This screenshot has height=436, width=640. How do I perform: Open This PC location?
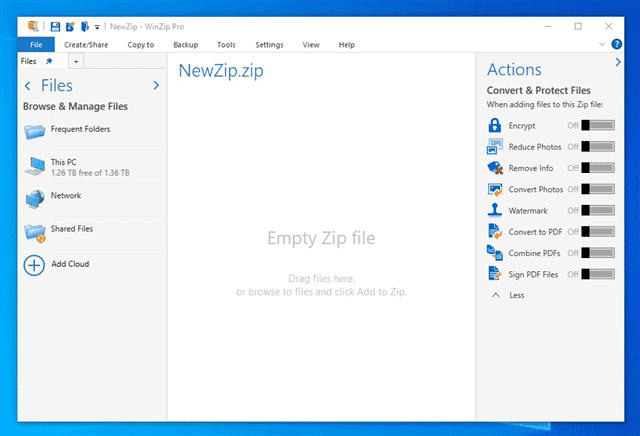[94, 167]
